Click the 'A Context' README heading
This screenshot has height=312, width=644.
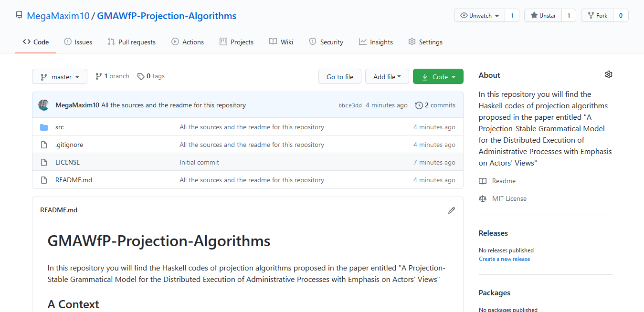(x=74, y=304)
